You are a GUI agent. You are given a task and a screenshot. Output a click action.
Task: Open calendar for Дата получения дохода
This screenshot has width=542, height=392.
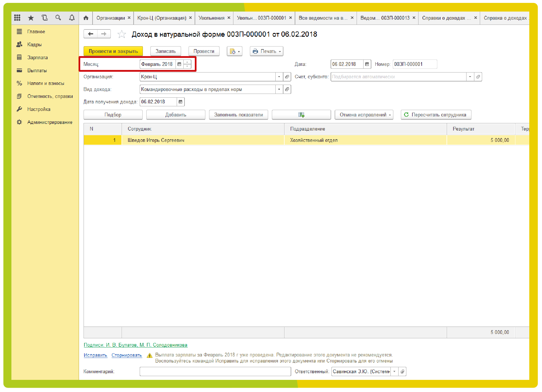click(180, 102)
